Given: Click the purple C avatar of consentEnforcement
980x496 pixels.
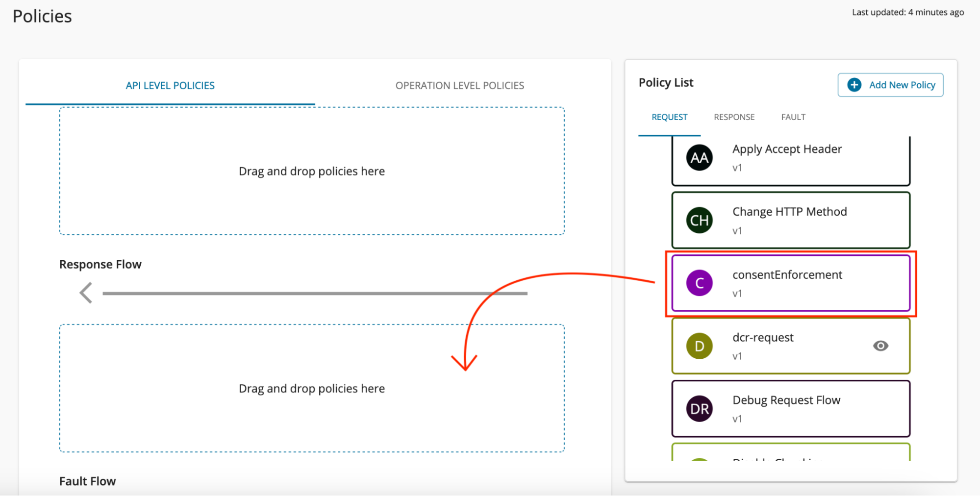Looking at the screenshot, I should (699, 283).
